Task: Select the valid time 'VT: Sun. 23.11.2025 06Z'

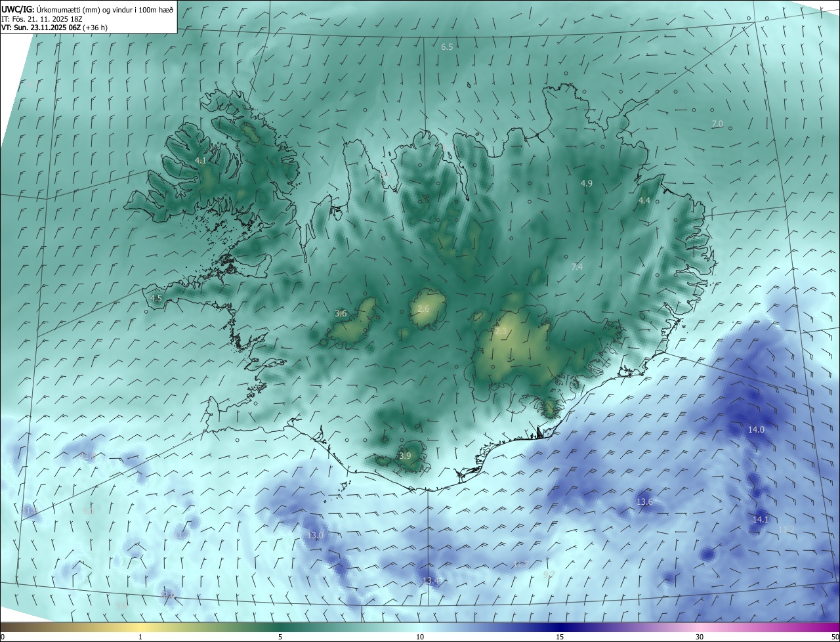Action: (x=41, y=28)
